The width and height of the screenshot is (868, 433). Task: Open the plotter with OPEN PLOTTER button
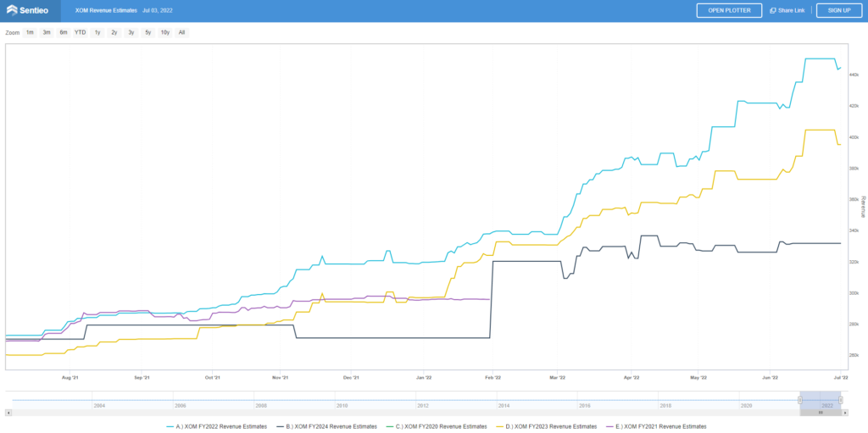click(729, 10)
